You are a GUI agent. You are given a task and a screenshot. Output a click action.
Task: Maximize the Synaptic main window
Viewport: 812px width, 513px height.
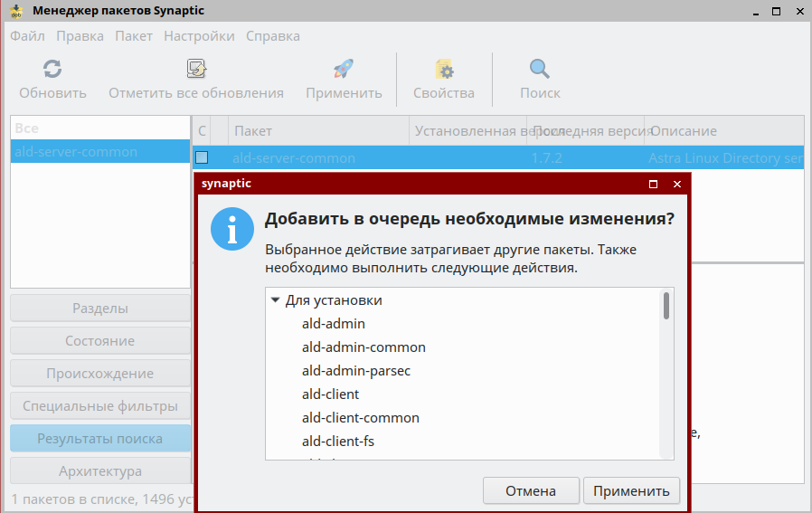point(776,11)
